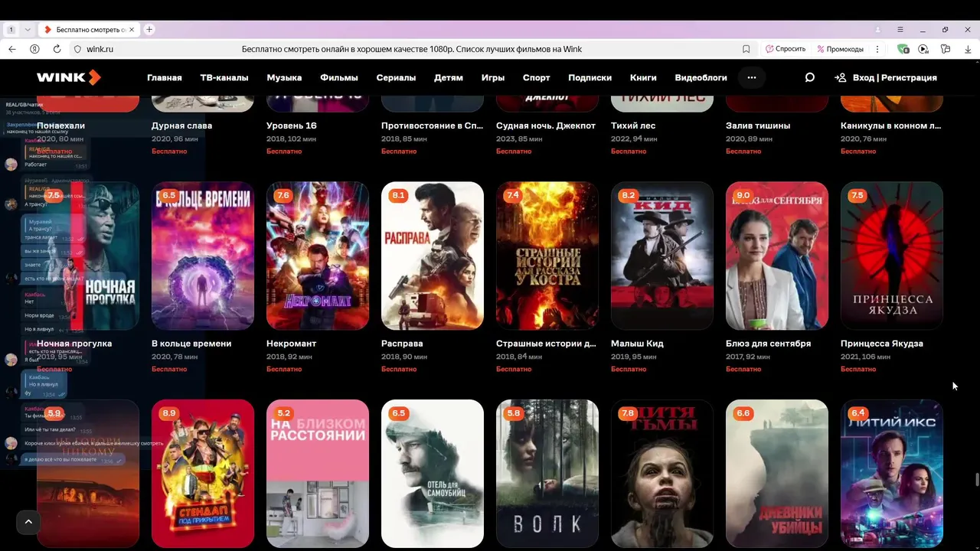Click the browser profile avatar icon
Viewport: 980px width, 551px height.
(877, 30)
